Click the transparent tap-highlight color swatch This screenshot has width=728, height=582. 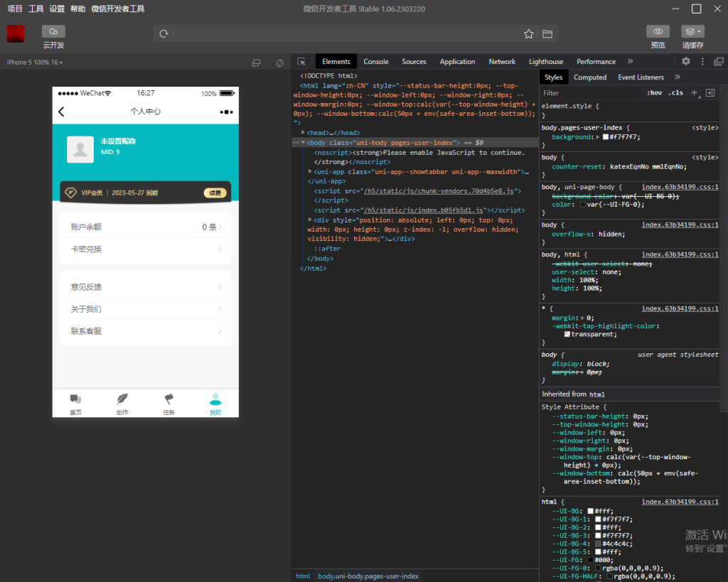[567, 334]
